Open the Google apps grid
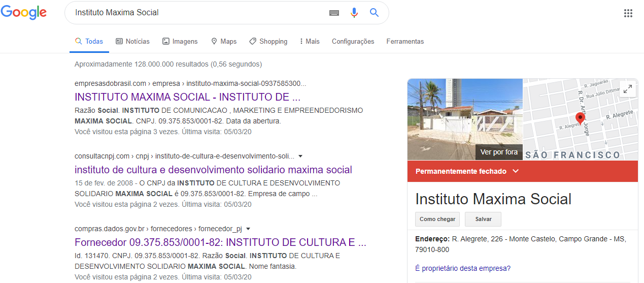The width and height of the screenshot is (644, 283). click(628, 13)
